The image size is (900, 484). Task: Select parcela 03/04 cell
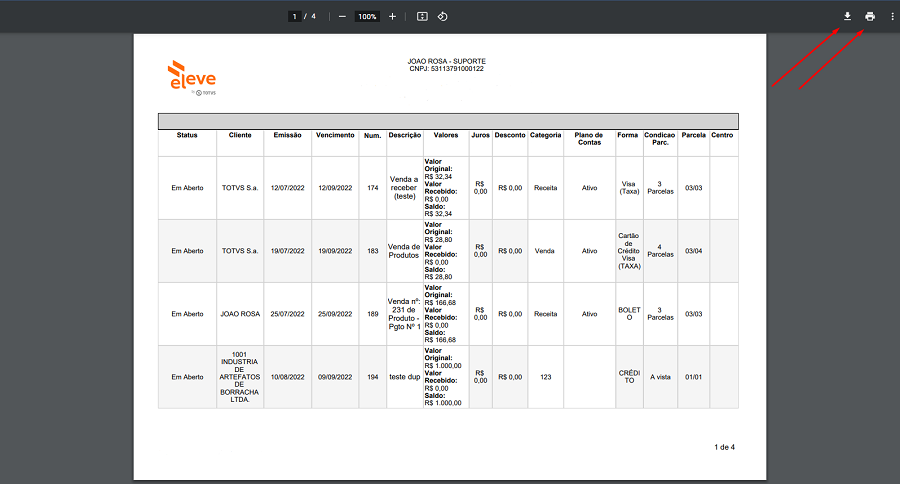693,251
